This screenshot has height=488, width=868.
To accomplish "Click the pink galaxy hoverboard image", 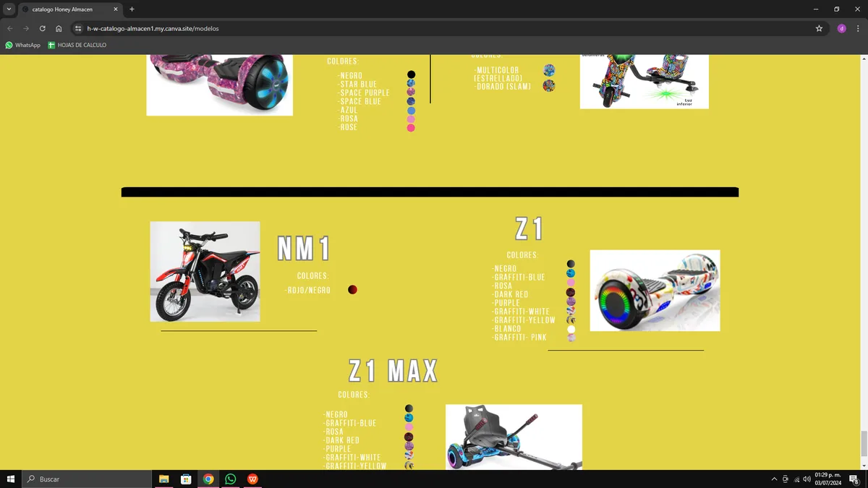I will click(219, 85).
